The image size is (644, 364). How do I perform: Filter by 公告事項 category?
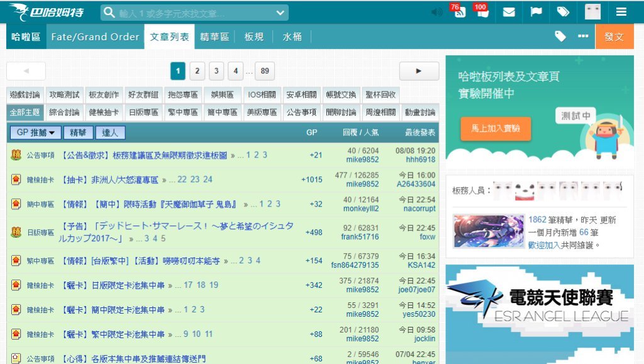(x=301, y=113)
